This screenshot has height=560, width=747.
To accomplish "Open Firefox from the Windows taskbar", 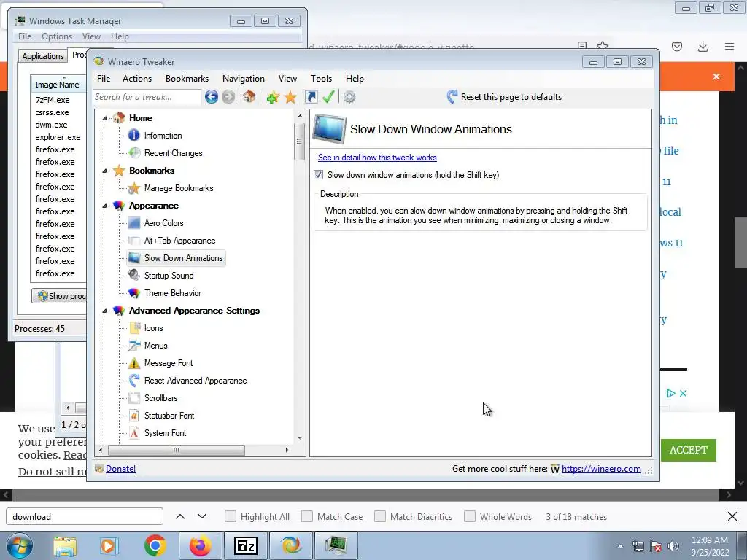I will tap(200, 545).
